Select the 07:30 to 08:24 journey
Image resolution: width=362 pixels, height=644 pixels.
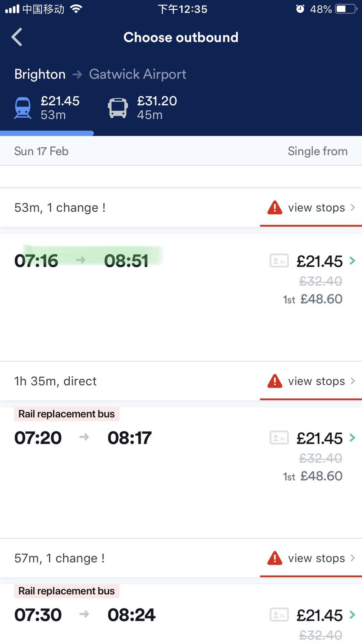pos(85,615)
